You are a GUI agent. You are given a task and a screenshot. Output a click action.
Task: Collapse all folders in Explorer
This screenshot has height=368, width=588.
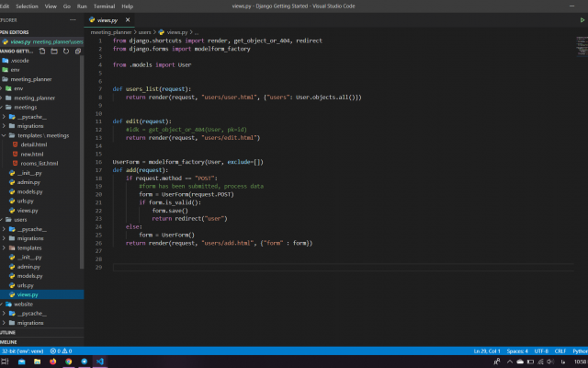(78, 52)
